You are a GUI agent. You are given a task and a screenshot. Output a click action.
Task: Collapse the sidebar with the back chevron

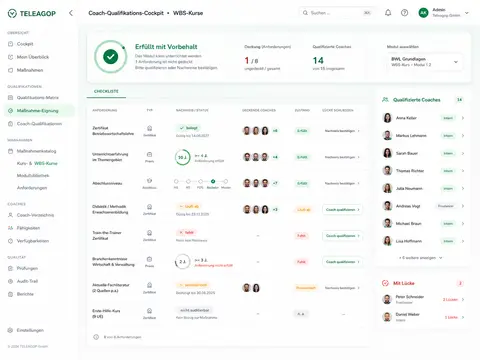[x=71, y=13]
